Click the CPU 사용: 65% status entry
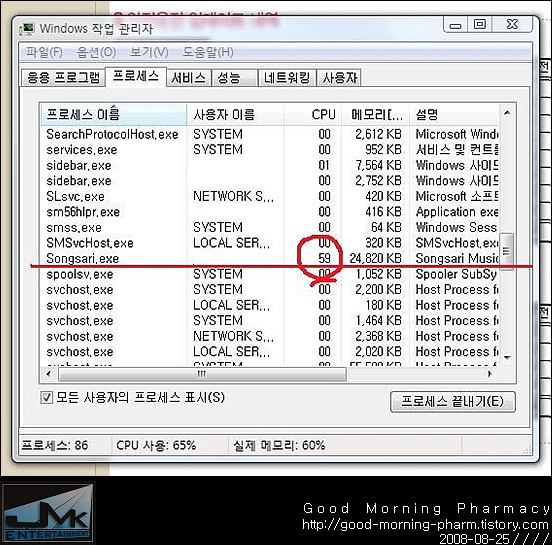This screenshot has height=545, width=552. [x=156, y=445]
